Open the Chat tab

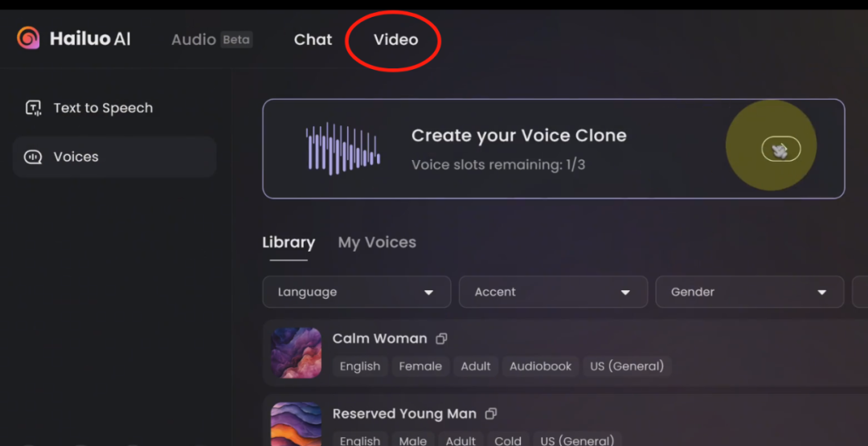pyautogui.click(x=313, y=40)
